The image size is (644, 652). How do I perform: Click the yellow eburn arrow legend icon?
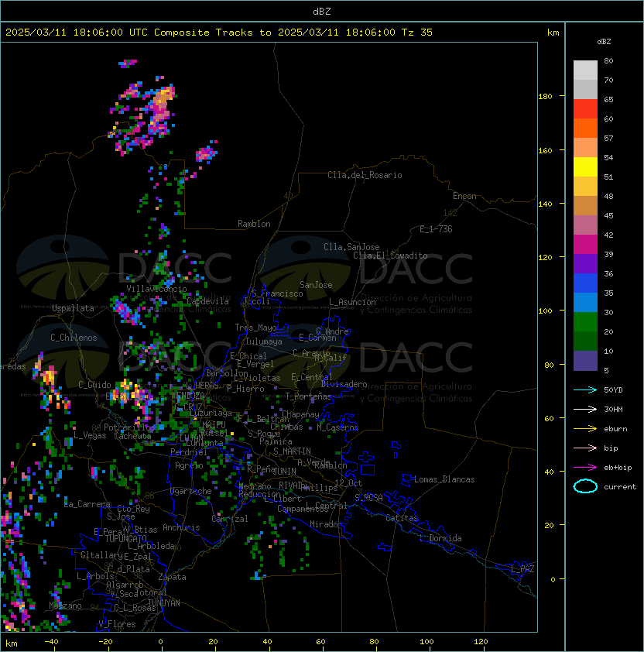point(585,428)
